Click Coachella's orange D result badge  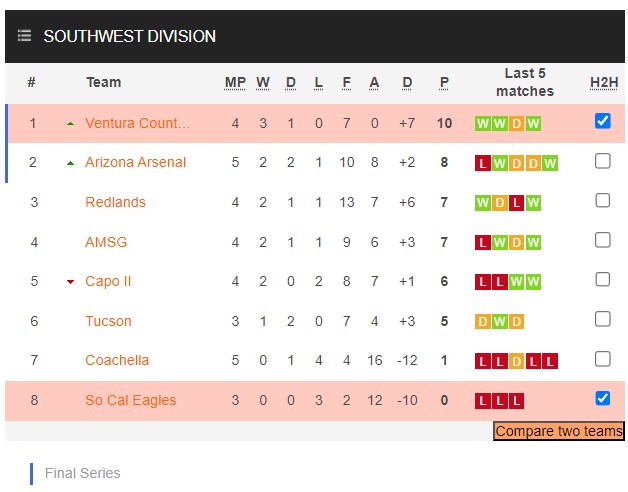(516, 362)
